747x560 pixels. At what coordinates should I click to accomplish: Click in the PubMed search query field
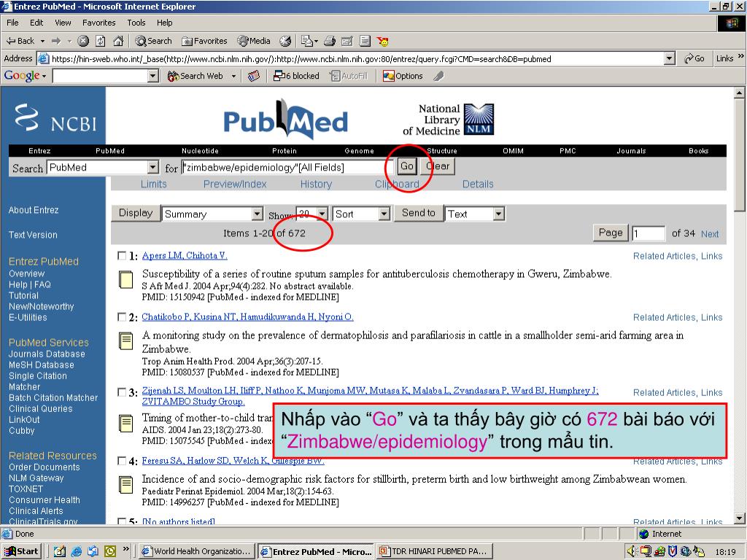[x=287, y=167]
